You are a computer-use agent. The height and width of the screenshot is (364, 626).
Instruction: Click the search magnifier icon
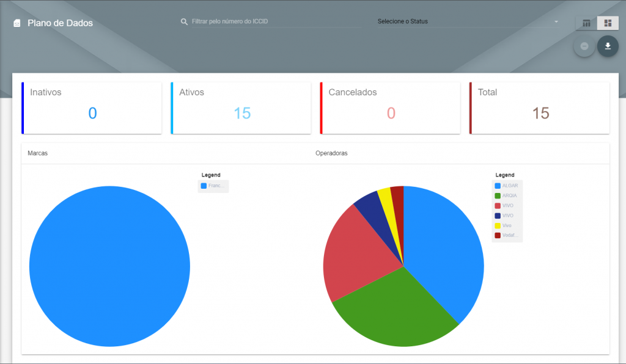(x=184, y=21)
